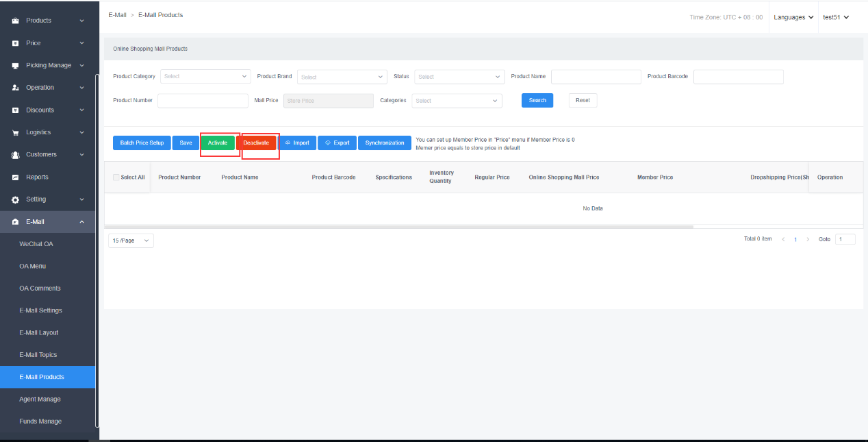The image size is (868, 442).
Task: Focus the Product Name input field
Action: pos(596,77)
